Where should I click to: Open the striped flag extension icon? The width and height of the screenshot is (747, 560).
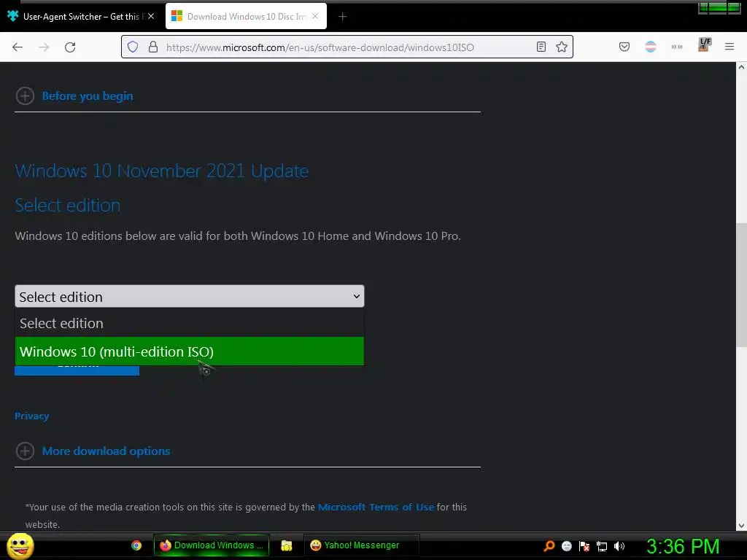coord(650,47)
